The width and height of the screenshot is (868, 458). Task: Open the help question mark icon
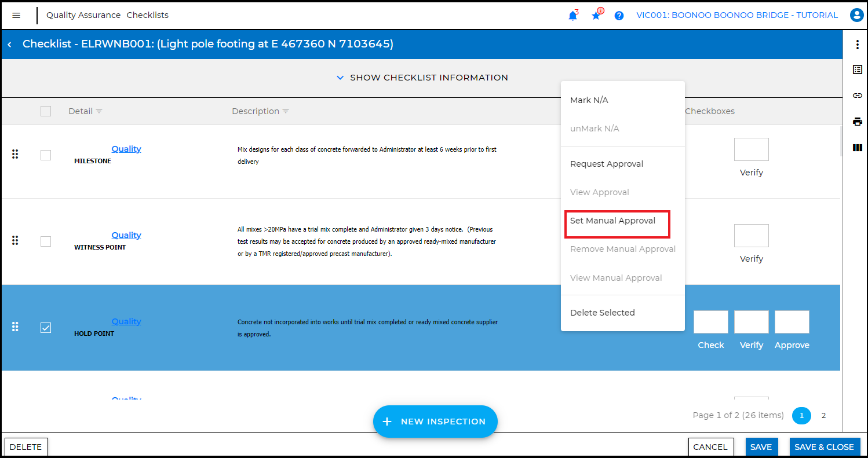tap(619, 16)
